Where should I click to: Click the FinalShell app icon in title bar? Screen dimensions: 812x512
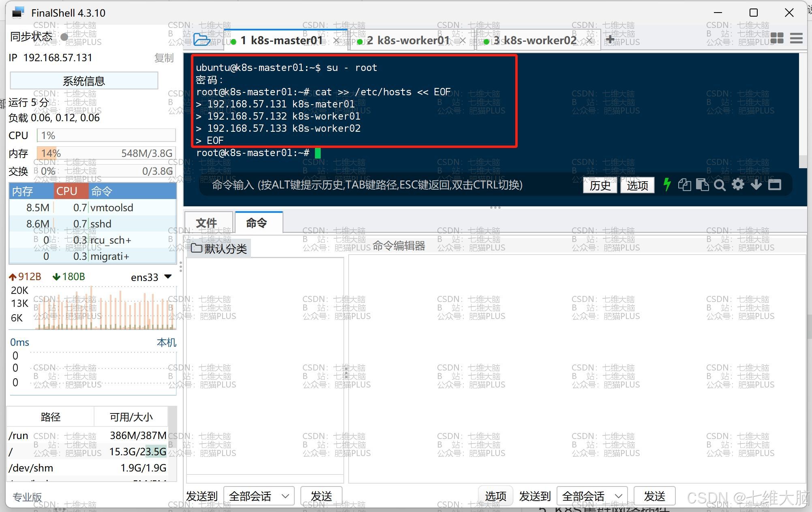(x=17, y=13)
